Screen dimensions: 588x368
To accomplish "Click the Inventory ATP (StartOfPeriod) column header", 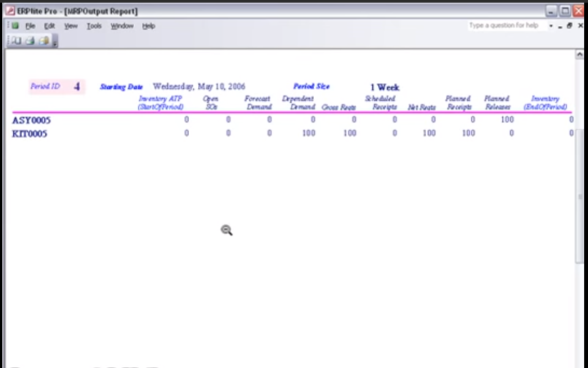I will (160, 103).
